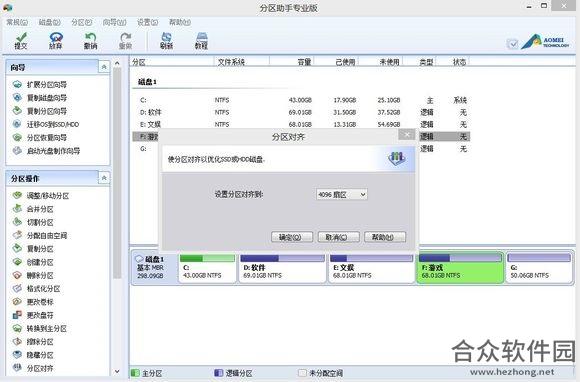Open the 4096 扇区 alignment dropdown
Screen dimensions: 580x382
coord(342,195)
